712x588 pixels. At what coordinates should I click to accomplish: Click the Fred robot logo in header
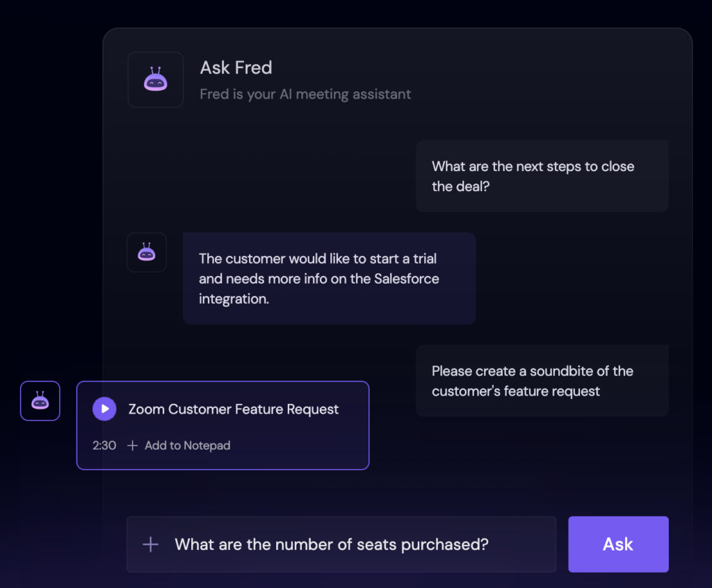(155, 80)
